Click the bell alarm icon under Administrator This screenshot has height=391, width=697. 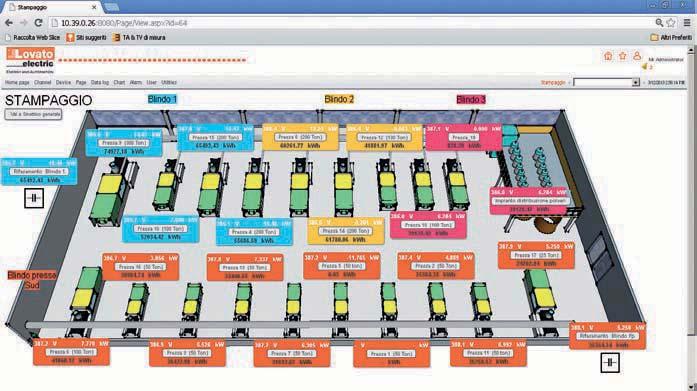click(645, 67)
